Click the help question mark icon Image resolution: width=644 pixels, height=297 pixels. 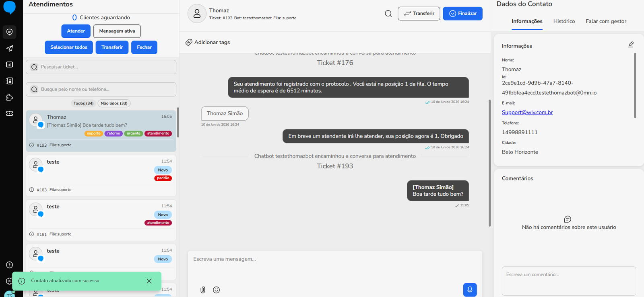click(x=9, y=265)
